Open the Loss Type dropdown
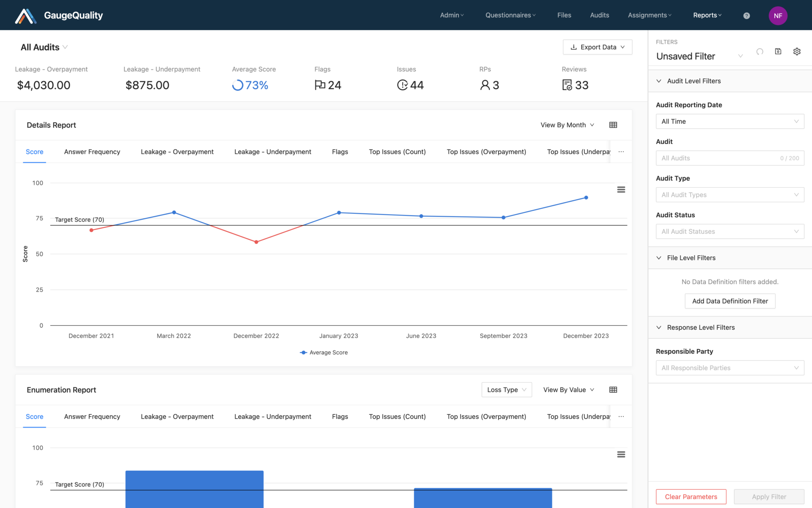812x508 pixels. tap(507, 390)
